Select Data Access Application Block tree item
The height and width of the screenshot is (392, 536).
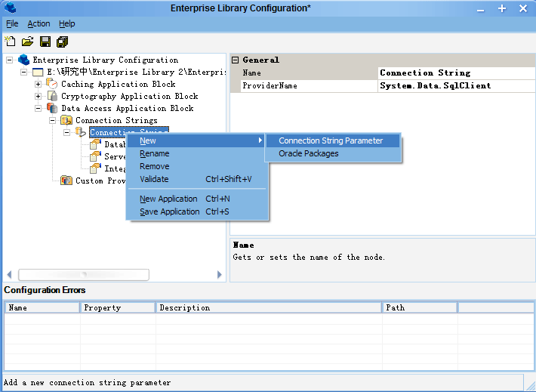pos(128,108)
